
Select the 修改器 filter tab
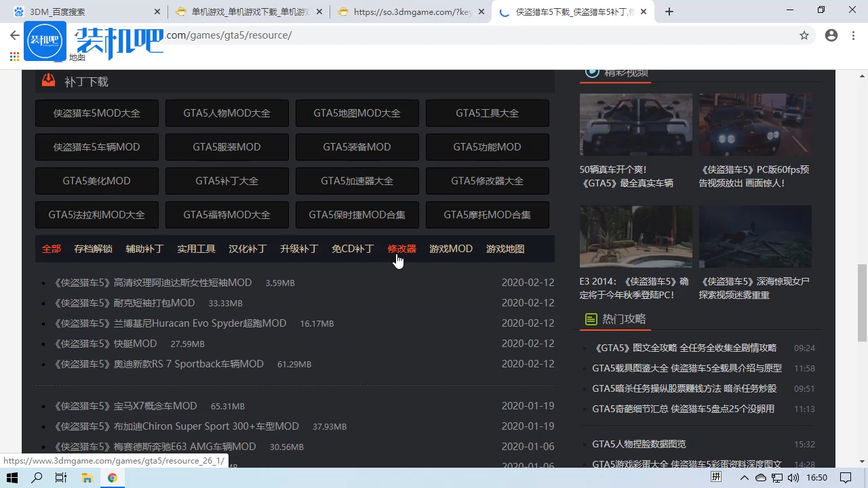tap(401, 249)
